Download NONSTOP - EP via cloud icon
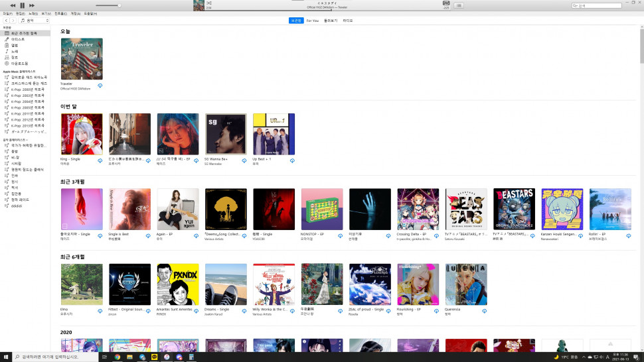Screen dimensions: 644x362 coord(340,236)
